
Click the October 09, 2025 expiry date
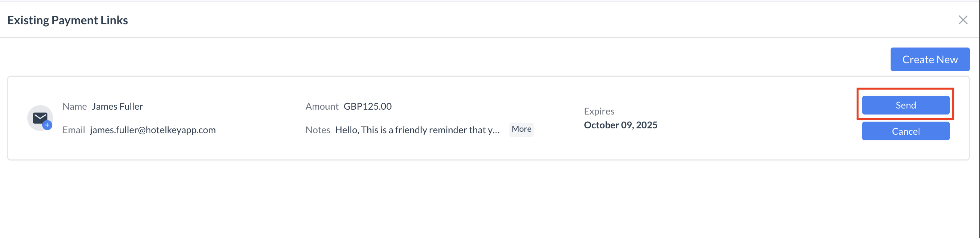coord(620,125)
